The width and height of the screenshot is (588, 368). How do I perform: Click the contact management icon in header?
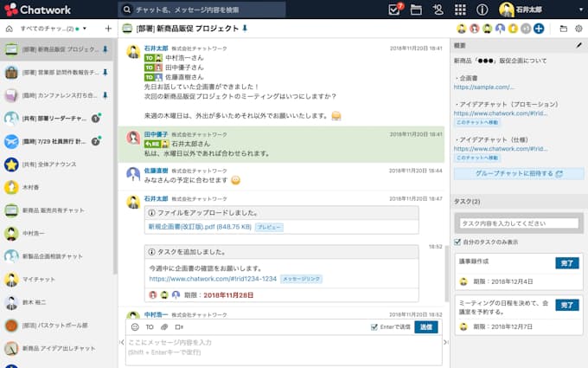[438, 10]
